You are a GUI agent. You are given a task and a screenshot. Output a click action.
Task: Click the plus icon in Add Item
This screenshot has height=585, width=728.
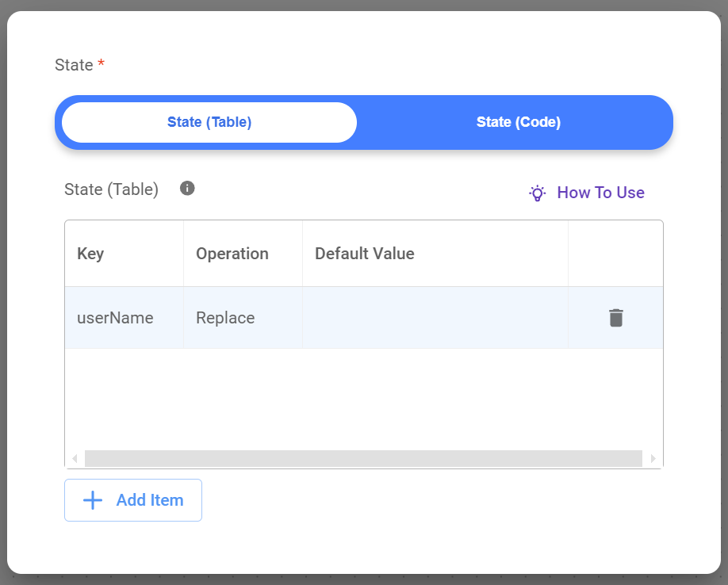pos(93,500)
